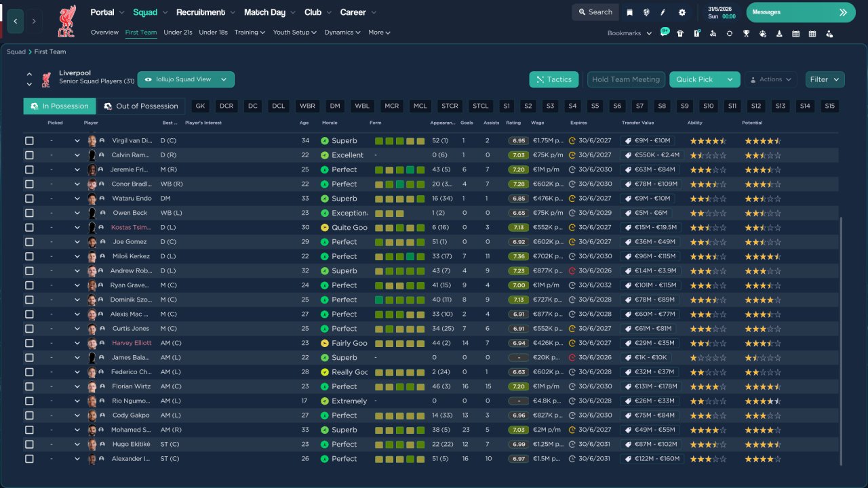Expand the Filter dropdown
The image size is (868, 488).
pyautogui.click(x=825, y=79)
